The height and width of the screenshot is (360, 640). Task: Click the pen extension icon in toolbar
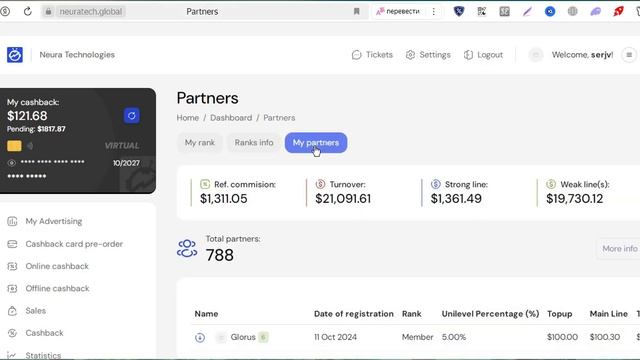527,11
